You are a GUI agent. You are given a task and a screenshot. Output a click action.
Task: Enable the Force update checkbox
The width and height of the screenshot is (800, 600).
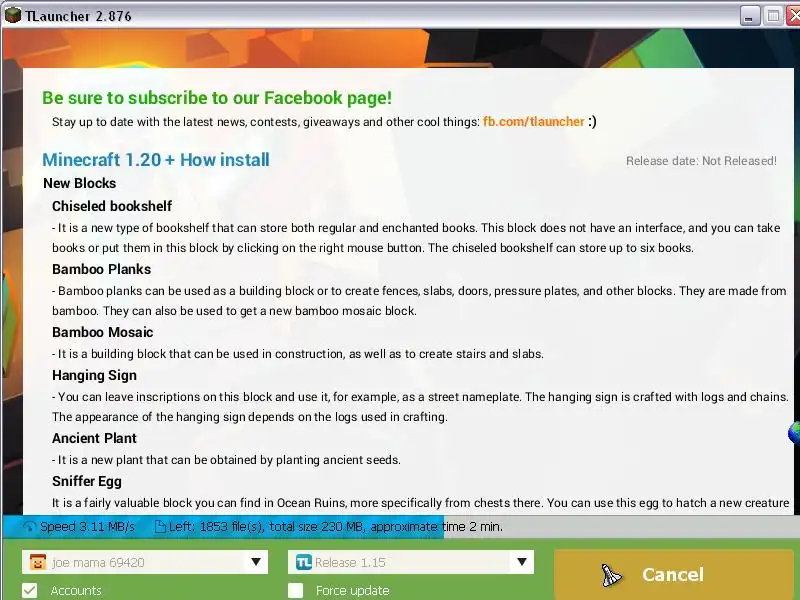[295, 590]
